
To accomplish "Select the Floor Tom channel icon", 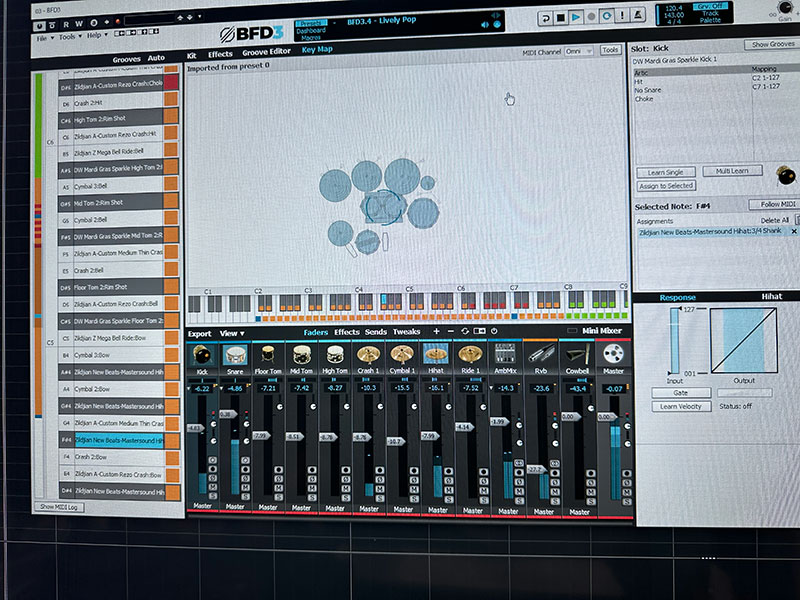I will point(268,355).
